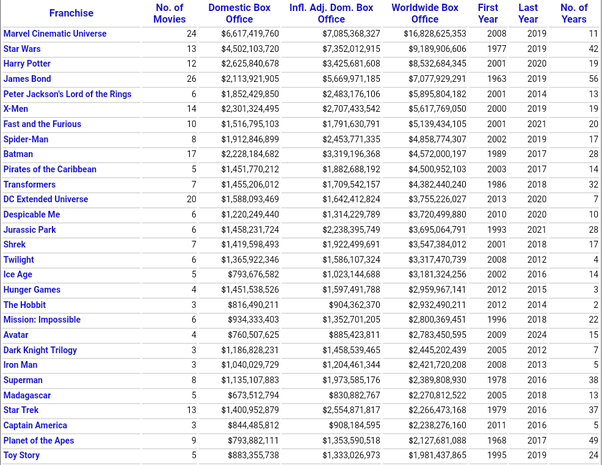Sort by First Year column header
Viewport: 602px width, 465px height.
[488, 13]
